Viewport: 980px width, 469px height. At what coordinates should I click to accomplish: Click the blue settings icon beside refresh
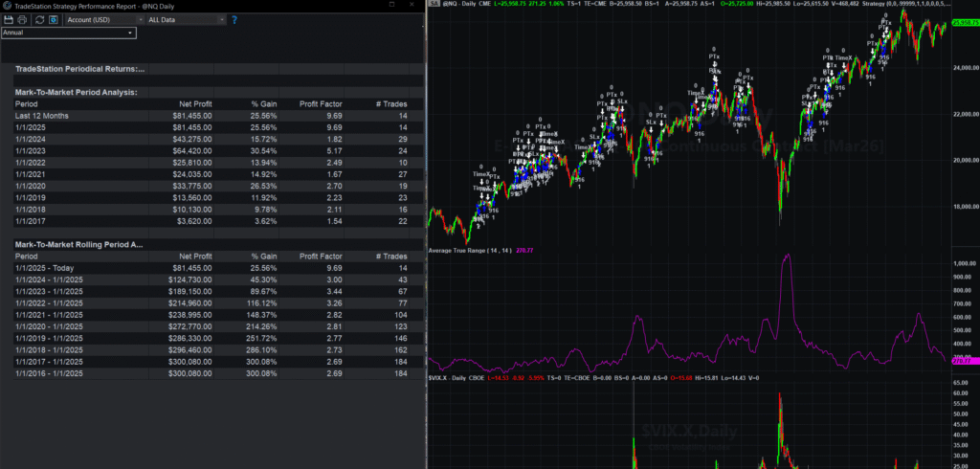tap(53, 19)
